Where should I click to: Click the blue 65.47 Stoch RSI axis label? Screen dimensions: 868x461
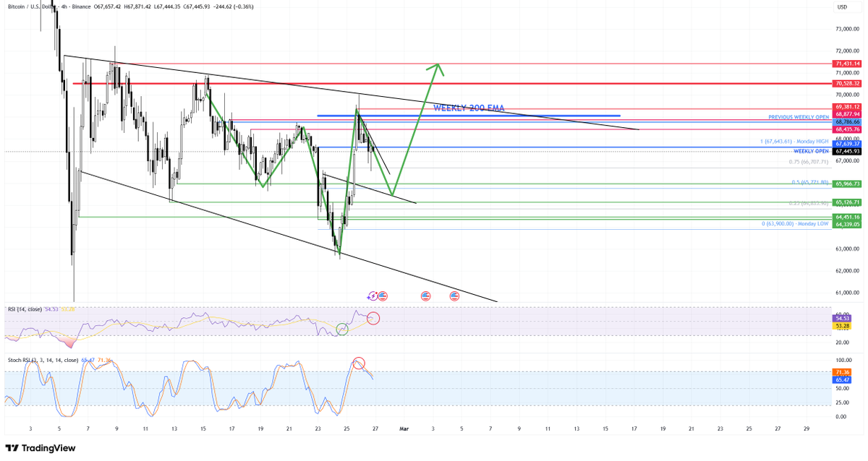[x=842, y=379]
